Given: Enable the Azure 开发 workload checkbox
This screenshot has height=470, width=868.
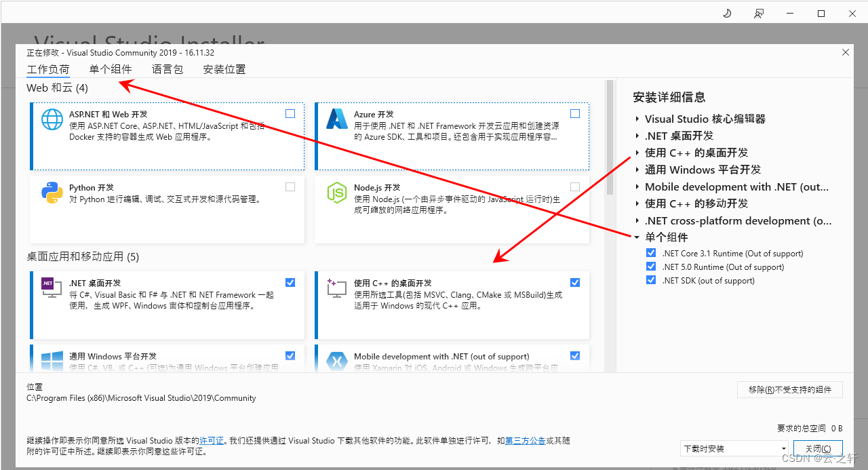Looking at the screenshot, I should coord(575,113).
